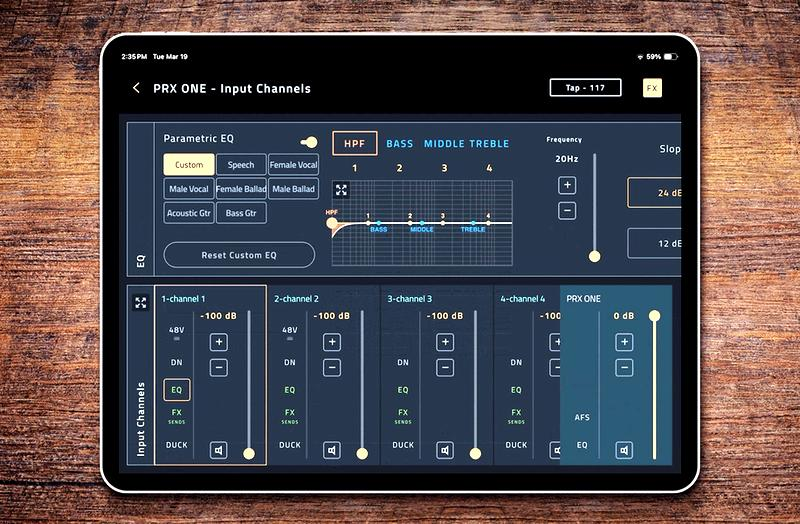The image size is (800, 524).
Task: Choose the Acoustic Gtr preset
Action: pos(189,213)
